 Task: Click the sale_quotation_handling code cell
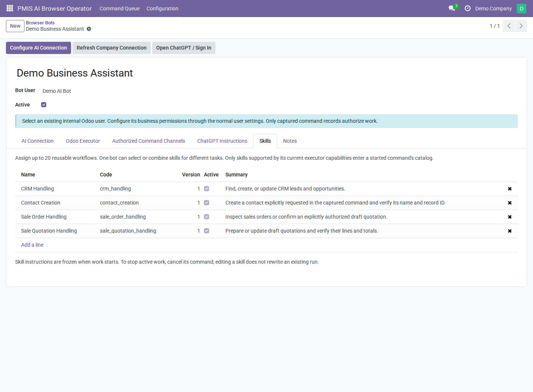(128, 231)
